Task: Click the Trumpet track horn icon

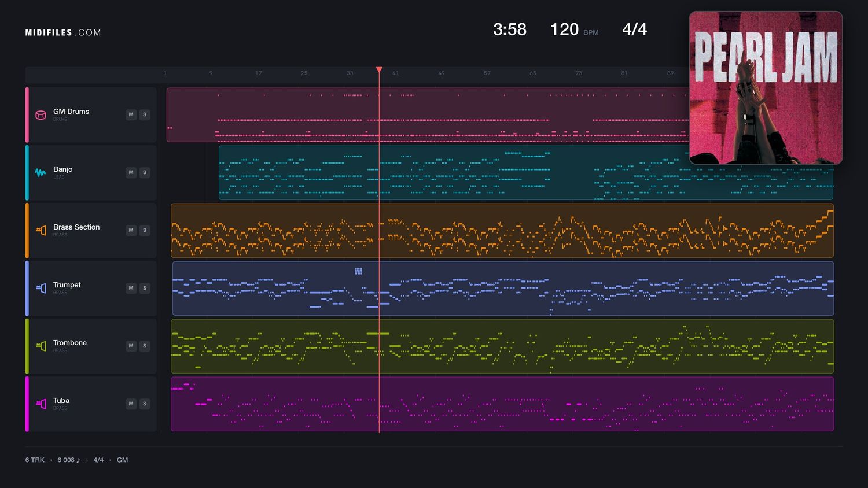Action: click(x=41, y=289)
